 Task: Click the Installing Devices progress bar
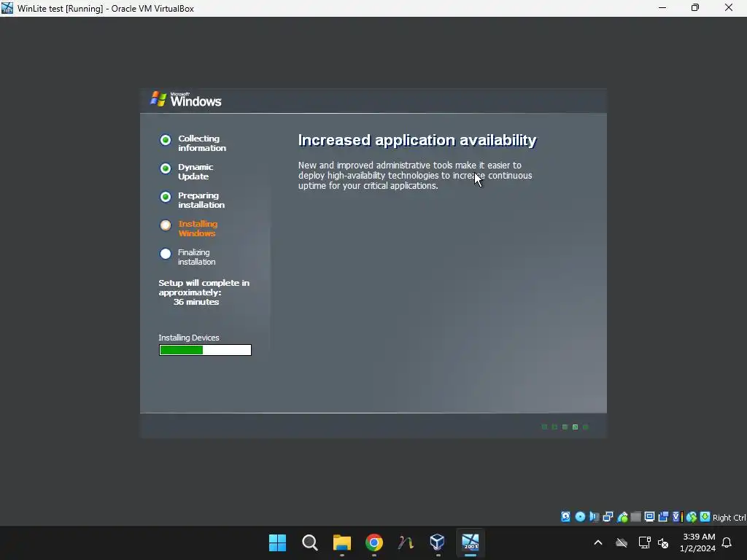coord(205,350)
